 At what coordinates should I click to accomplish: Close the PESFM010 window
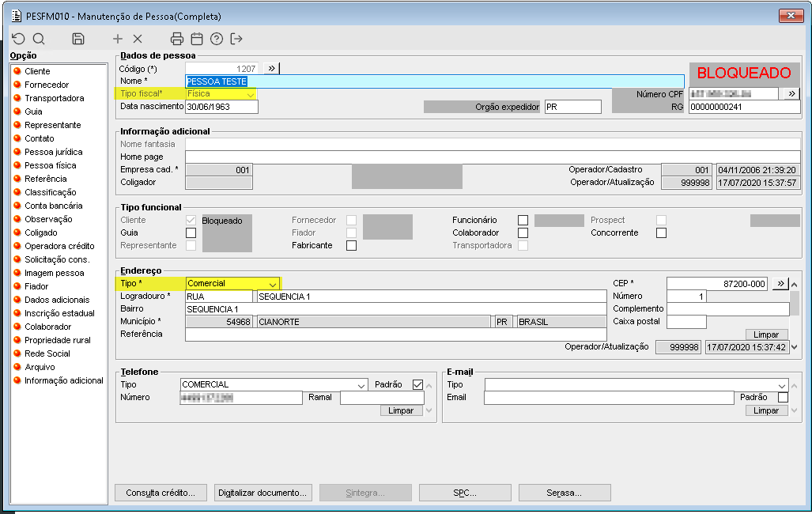791,16
